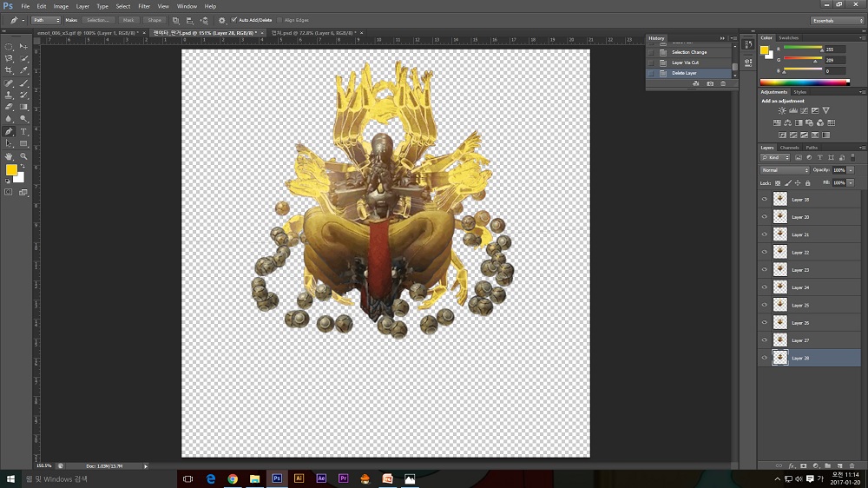The width and height of the screenshot is (868, 488).
Task: Click the foreground color swatch in toolbox
Action: [11, 170]
